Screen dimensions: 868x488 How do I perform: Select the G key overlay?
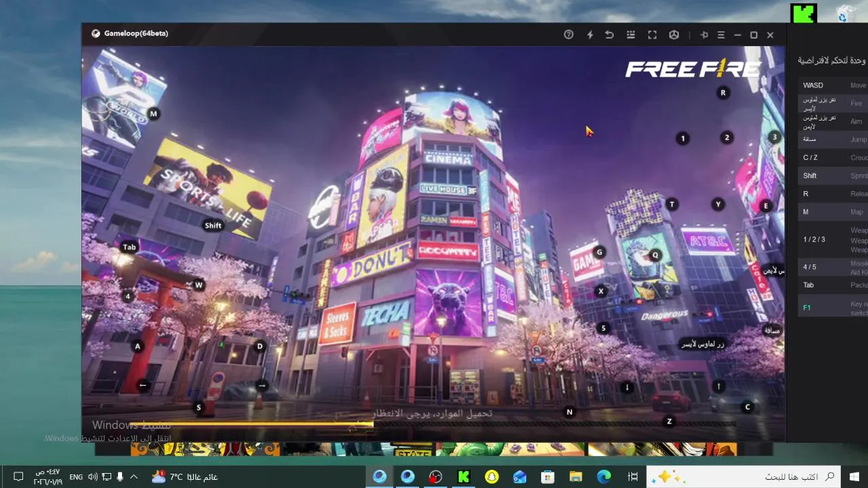pos(599,252)
